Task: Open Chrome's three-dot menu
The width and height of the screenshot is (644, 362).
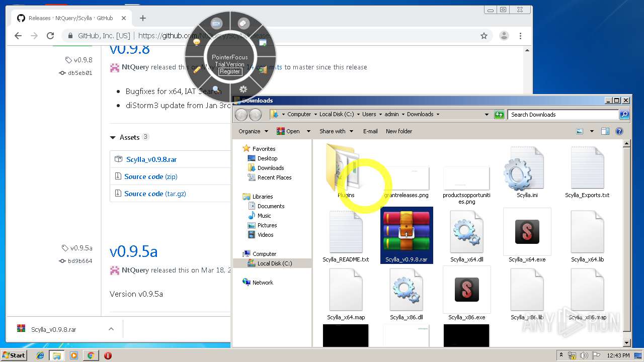Action: [520, 36]
